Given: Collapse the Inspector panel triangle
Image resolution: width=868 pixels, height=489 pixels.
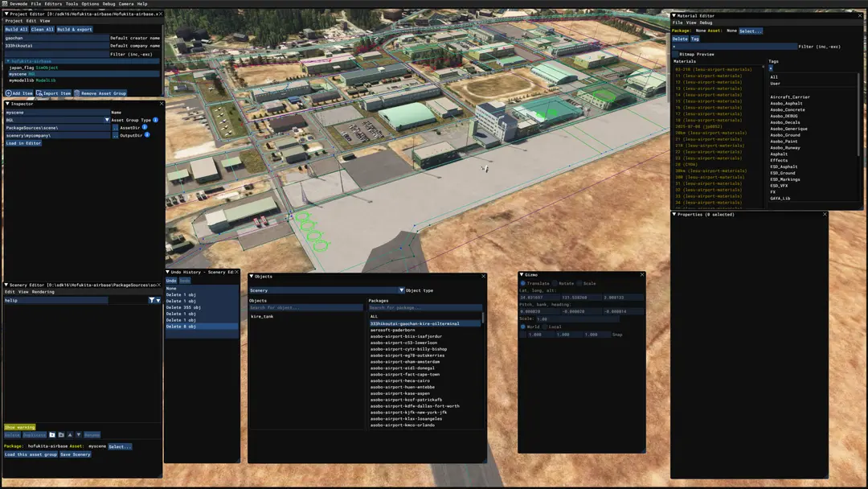Looking at the screenshot, I should click(7, 104).
